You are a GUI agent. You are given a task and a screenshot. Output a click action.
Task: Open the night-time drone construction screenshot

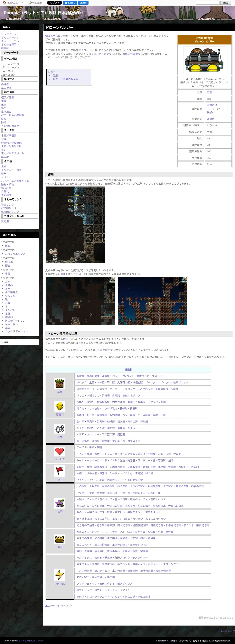tap(153, 301)
